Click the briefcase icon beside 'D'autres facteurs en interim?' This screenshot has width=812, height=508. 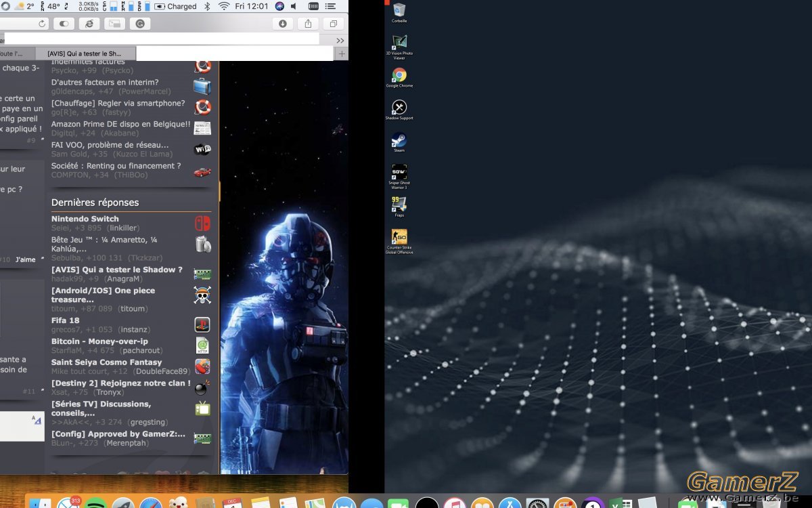(202, 86)
